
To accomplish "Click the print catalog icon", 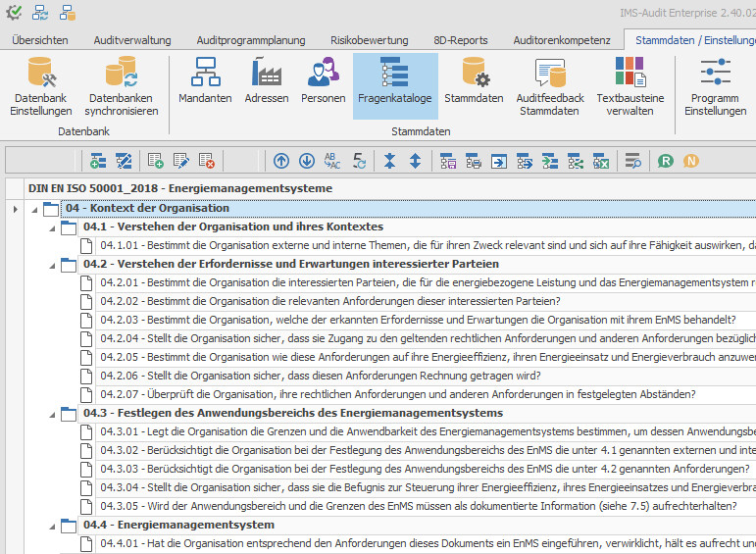I will pos(474,161).
